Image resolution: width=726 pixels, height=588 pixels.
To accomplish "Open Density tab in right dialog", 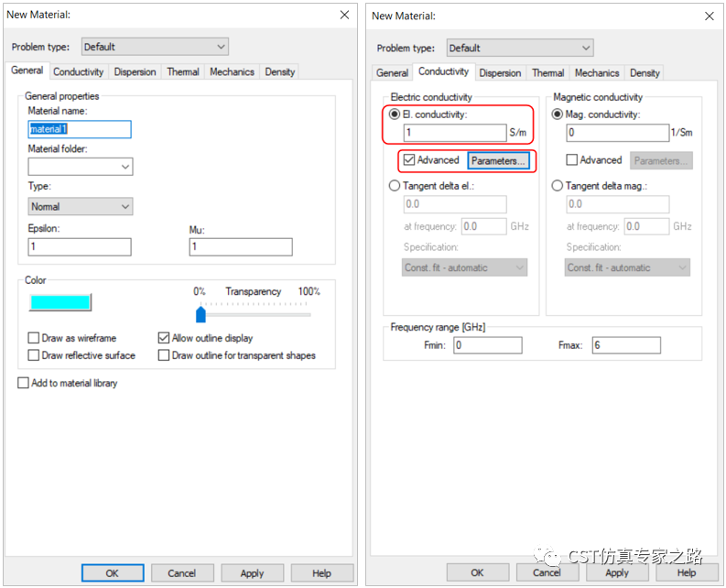I will pos(645,72).
